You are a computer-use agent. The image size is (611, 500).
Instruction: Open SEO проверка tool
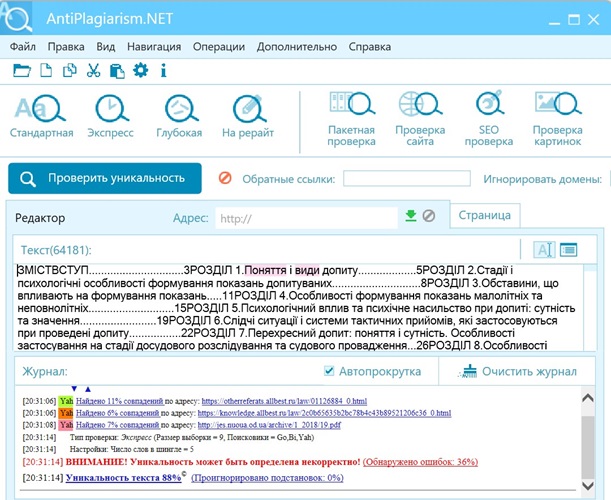[489, 119]
